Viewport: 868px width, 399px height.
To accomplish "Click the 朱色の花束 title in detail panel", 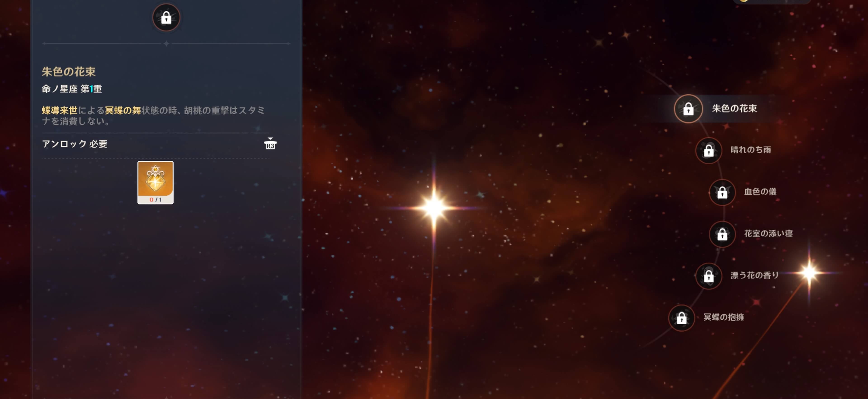I will [68, 71].
